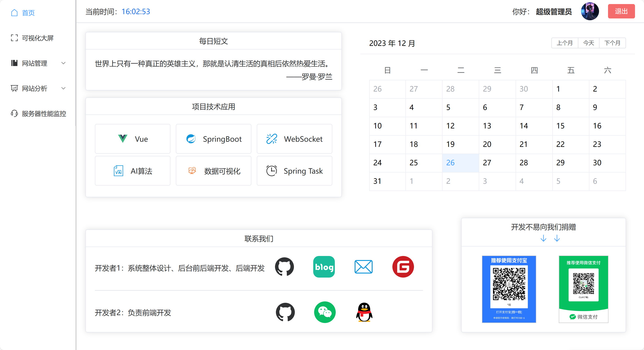Click the 开发不易向我们捐赠 heading
Viewport: 644px width, 350px height.
pyautogui.click(x=543, y=227)
